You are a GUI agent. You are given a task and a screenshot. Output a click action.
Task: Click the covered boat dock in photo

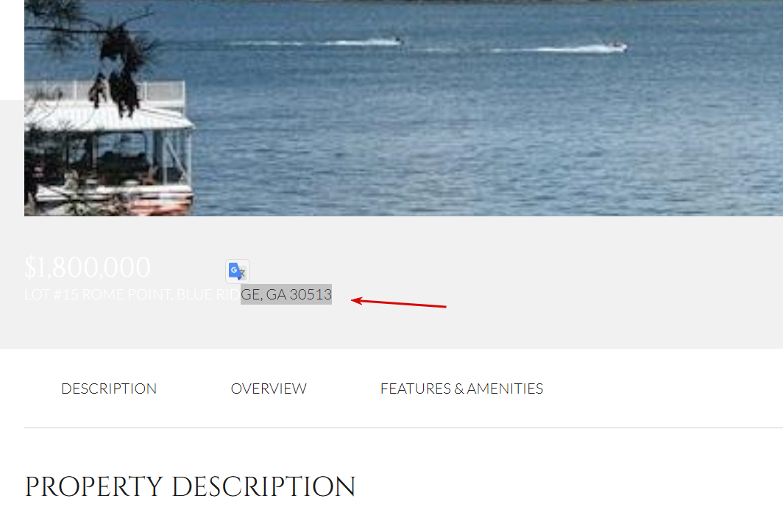(x=109, y=150)
